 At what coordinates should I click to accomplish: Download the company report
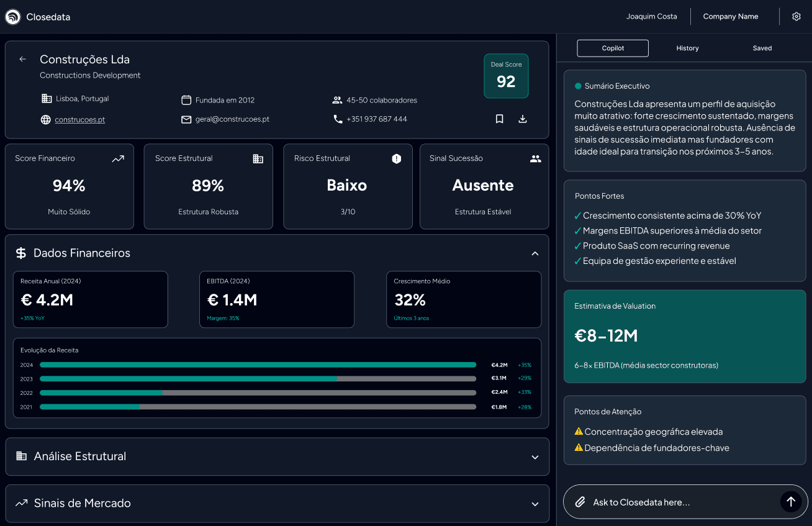(x=523, y=119)
